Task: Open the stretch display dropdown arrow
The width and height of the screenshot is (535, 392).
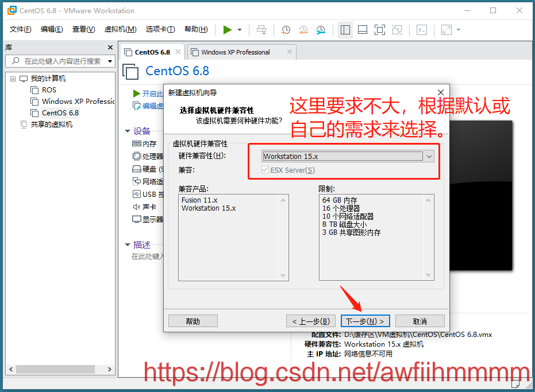Action: click(459, 30)
